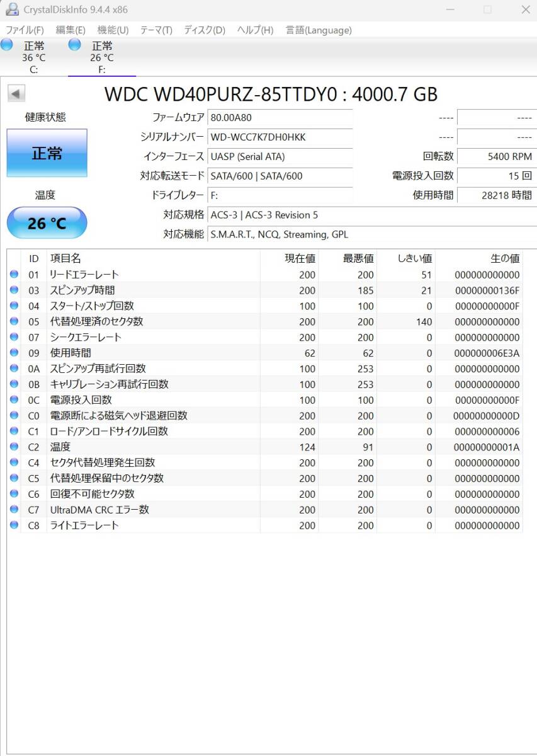The image size is (537, 756).
Task: Click the disk title WDC WD40PURZ-85TTDY0 : 4000.7 GB
Action: pos(271,94)
